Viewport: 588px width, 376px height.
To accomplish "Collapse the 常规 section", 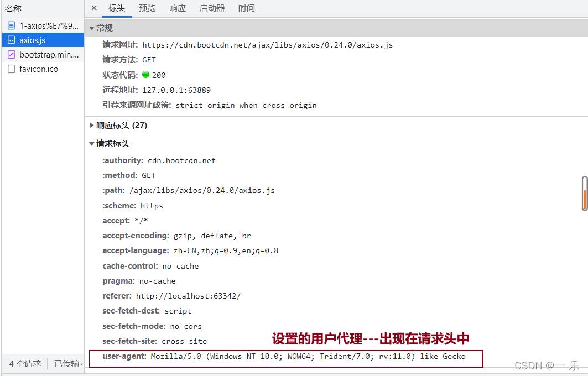I will [91, 28].
